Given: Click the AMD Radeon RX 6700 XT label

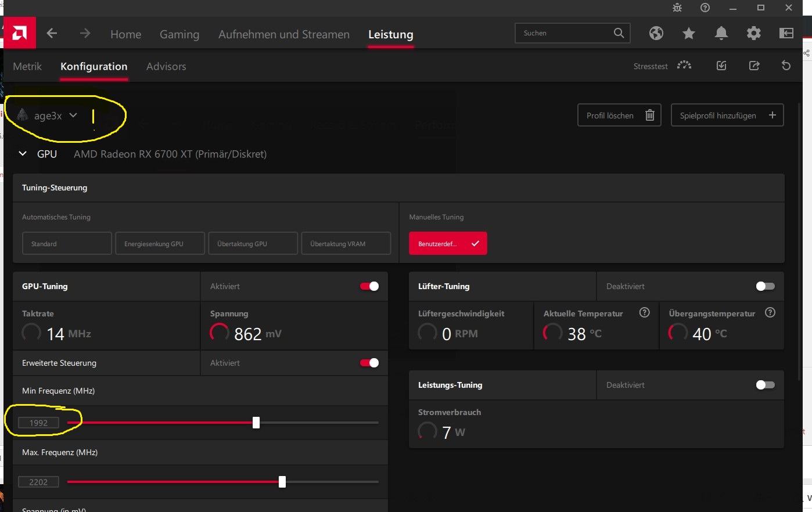Looking at the screenshot, I should coord(170,154).
